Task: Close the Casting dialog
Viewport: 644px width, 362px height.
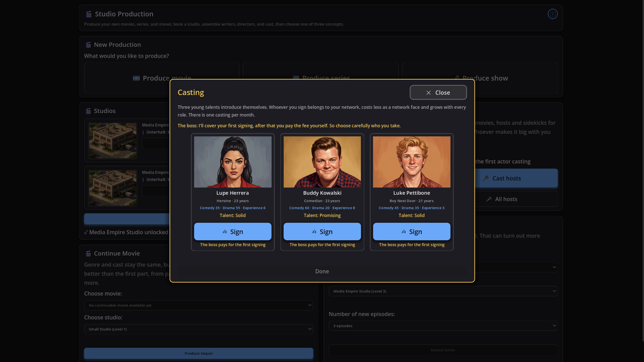Action: pyautogui.click(x=438, y=93)
